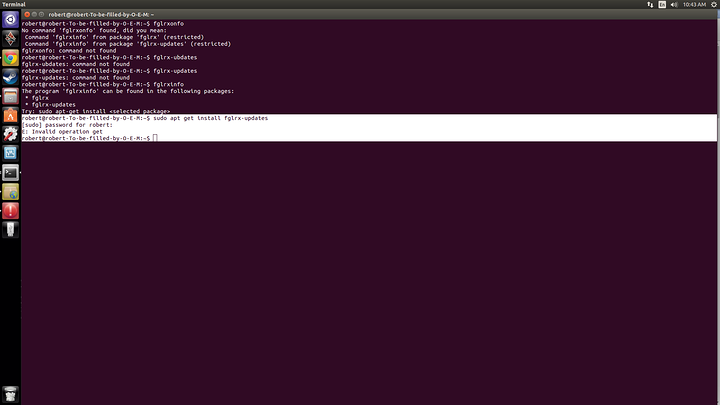Open the USB drive dock icon

10,230
